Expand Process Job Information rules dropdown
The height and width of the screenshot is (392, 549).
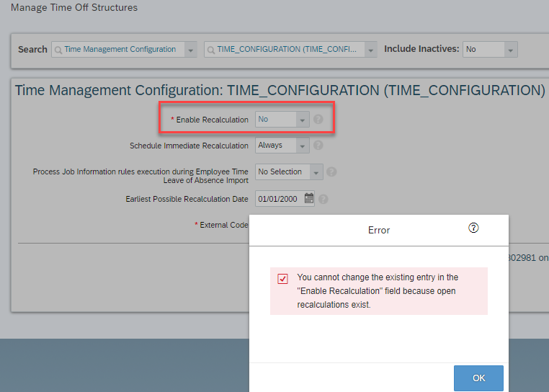pyautogui.click(x=316, y=172)
